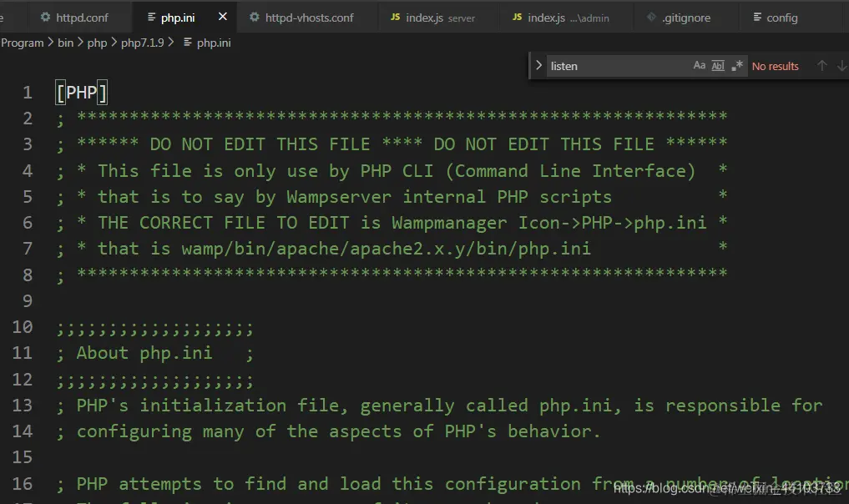Click line number 1 in gutter

click(27, 93)
